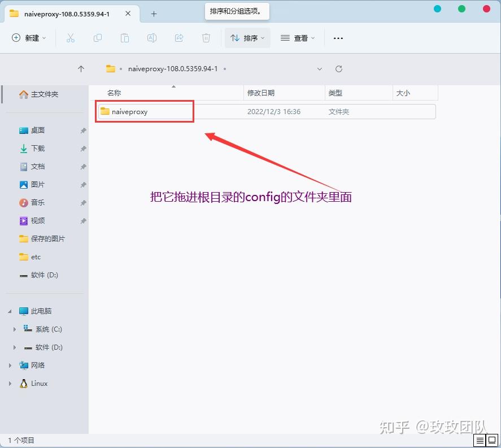Click the Paste clipboard icon

click(x=125, y=38)
